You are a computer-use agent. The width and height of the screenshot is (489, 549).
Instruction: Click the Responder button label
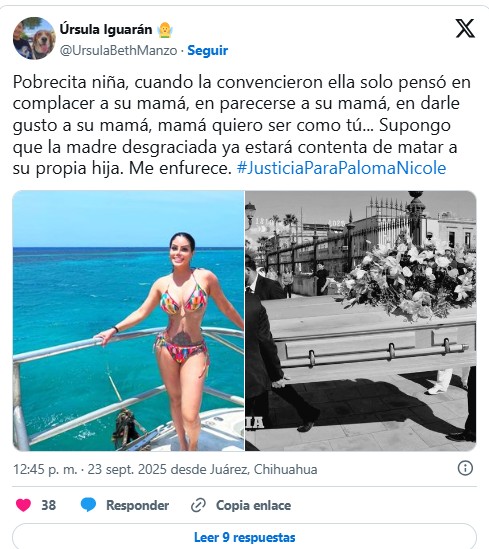(138, 505)
